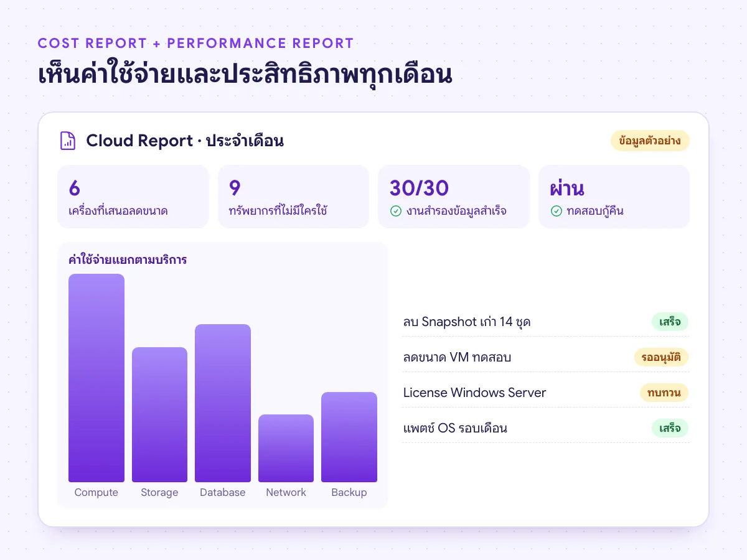747x560 pixels.
Task: Click the COST REPORT + PERFORMANCE REPORT heading
Action: pos(195,44)
